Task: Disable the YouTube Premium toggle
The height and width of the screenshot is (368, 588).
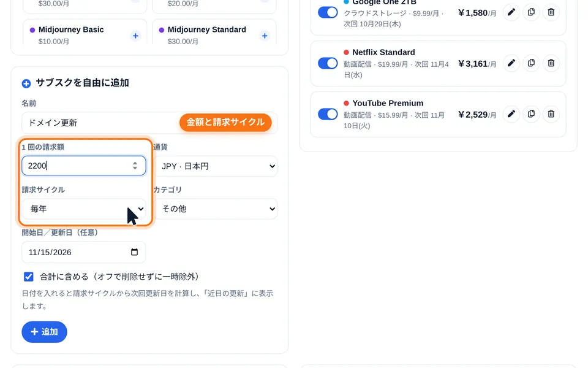Action: [328, 114]
